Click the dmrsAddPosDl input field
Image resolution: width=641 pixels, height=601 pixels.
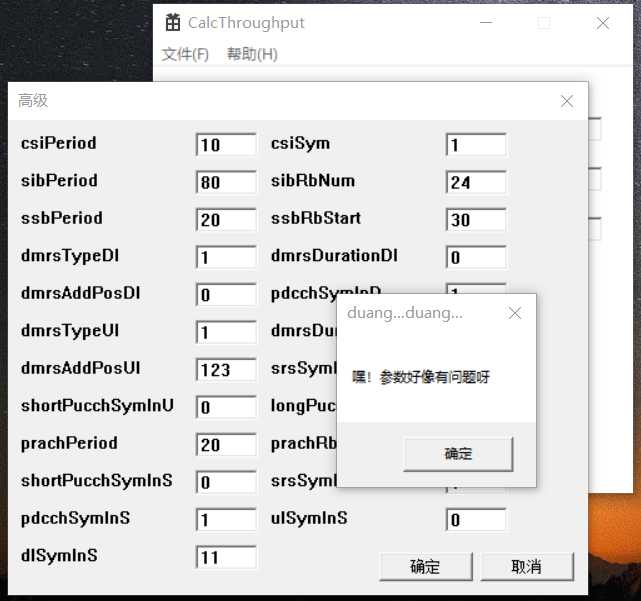click(226, 295)
